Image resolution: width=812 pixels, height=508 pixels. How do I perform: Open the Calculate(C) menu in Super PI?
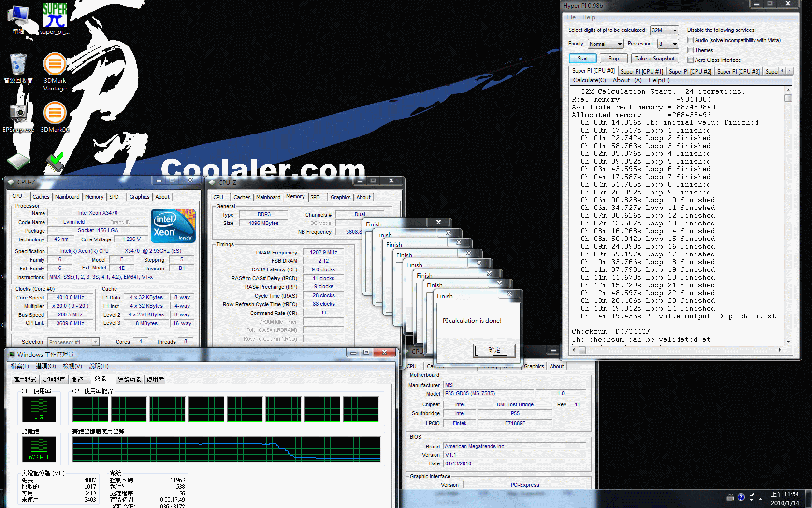[x=589, y=80]
